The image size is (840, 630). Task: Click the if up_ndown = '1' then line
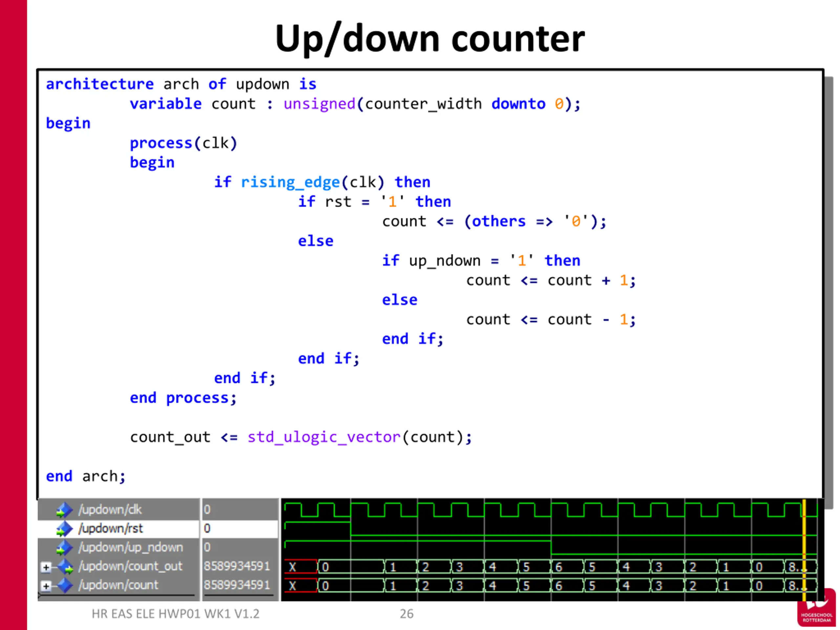481,261
